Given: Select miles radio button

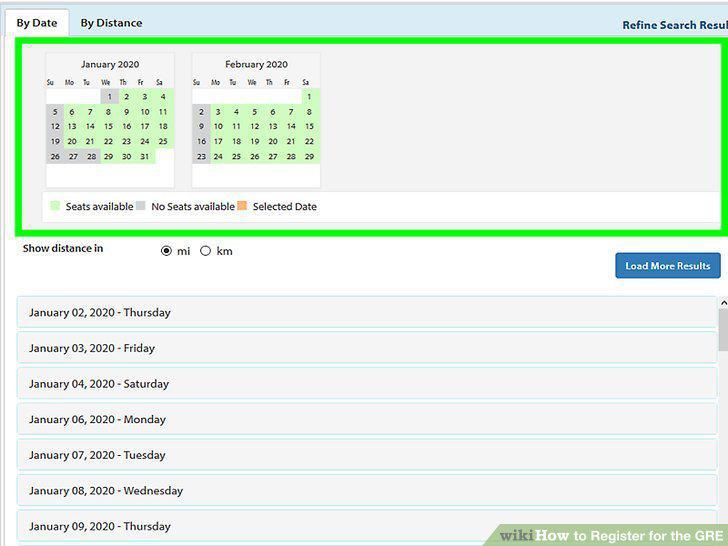Looking at the screenshot, I should tap(166, 251).
